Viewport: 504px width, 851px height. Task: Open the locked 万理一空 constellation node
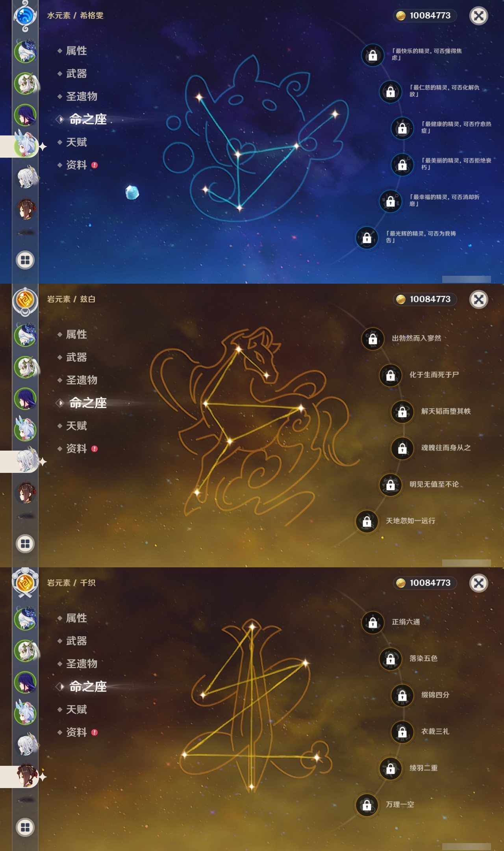pos(367,805)
